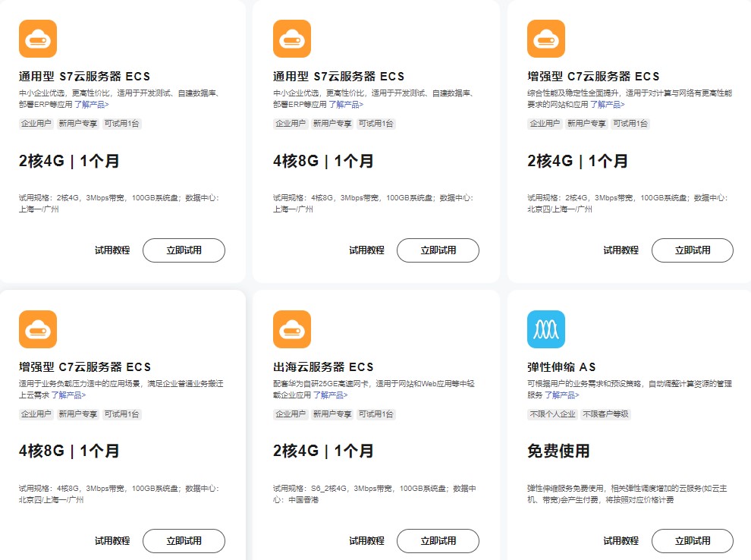Open 试用教程 on C7 4核8G card
This screenshot has width=751, height=560.
click(x=112, y=541)
